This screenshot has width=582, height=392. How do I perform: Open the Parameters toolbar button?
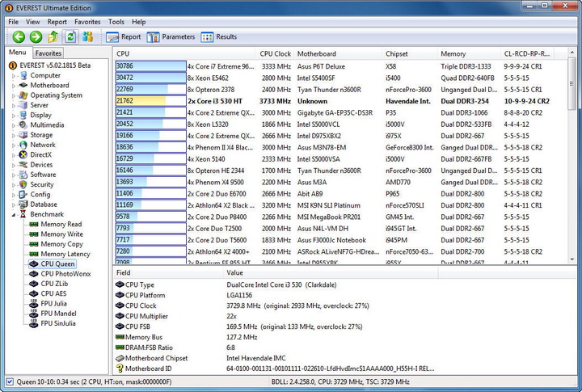171,37
